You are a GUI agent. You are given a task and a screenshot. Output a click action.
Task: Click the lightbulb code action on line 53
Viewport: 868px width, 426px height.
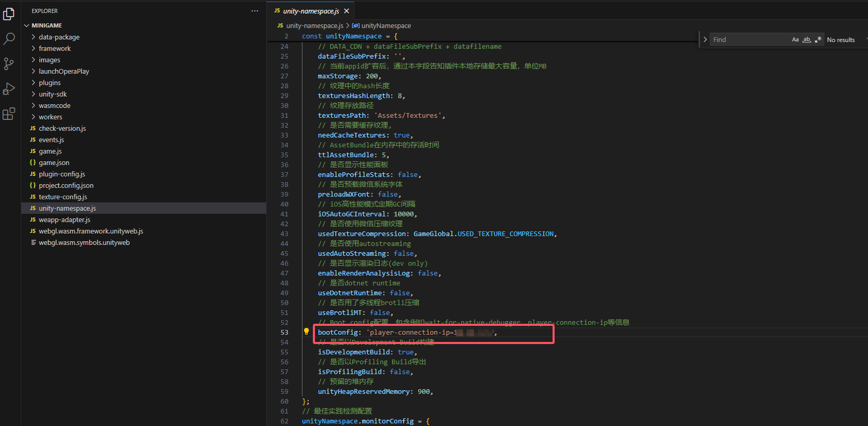pos(306,332)
